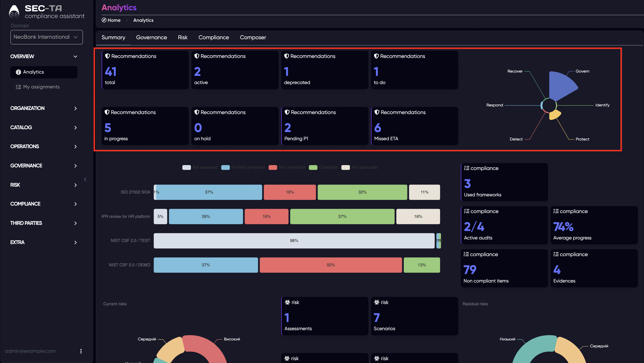Open the user menu three-dot icon
Image resolution: width=644 pixels, height=363 pixels.
(x=81, y=351)
